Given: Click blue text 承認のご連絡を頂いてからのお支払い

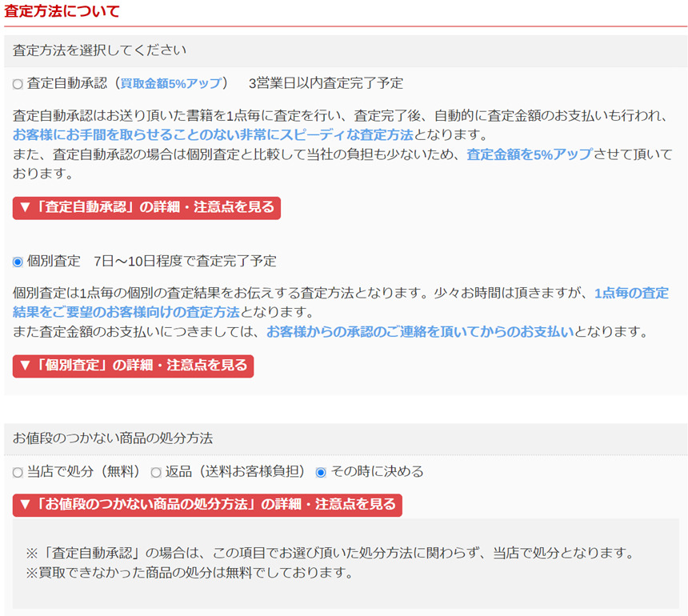Looking at the screenshot, I should coord(420,331).
